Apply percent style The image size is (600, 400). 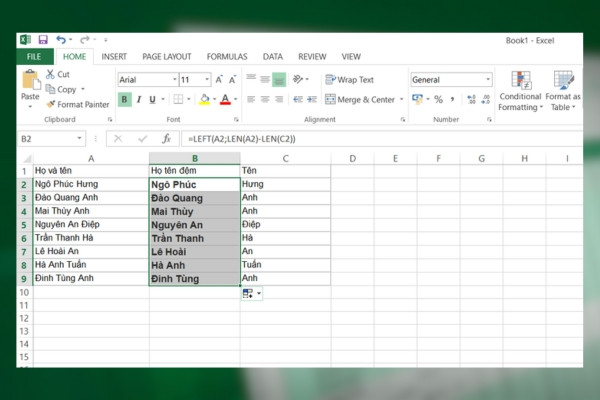[439, 100]
